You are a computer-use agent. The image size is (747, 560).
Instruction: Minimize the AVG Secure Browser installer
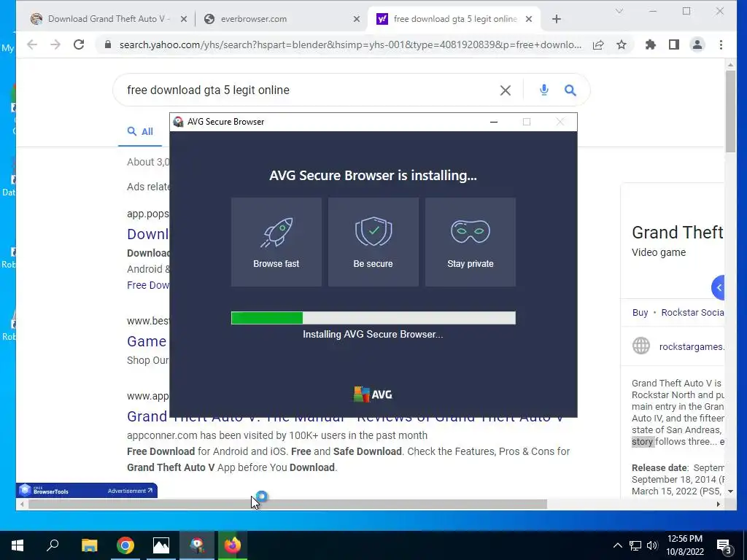tap(494, 122)
